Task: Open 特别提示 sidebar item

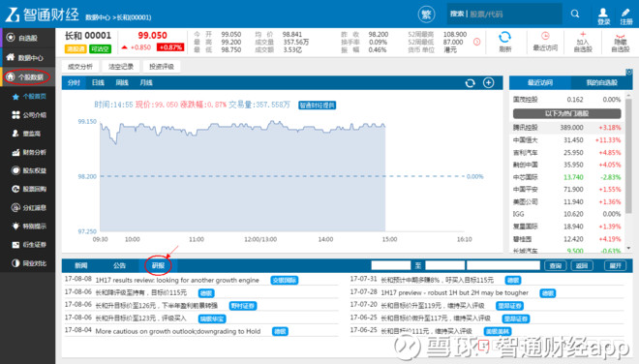Action: pos(29,226)
